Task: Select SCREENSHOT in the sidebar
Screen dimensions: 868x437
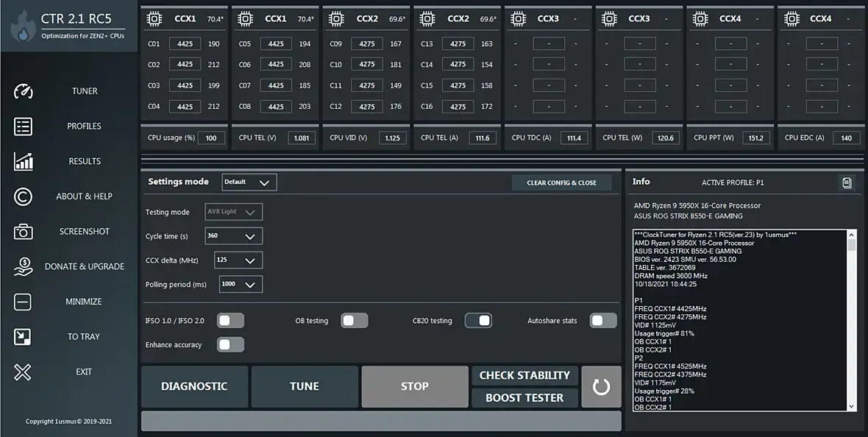Action: [84, 232]
